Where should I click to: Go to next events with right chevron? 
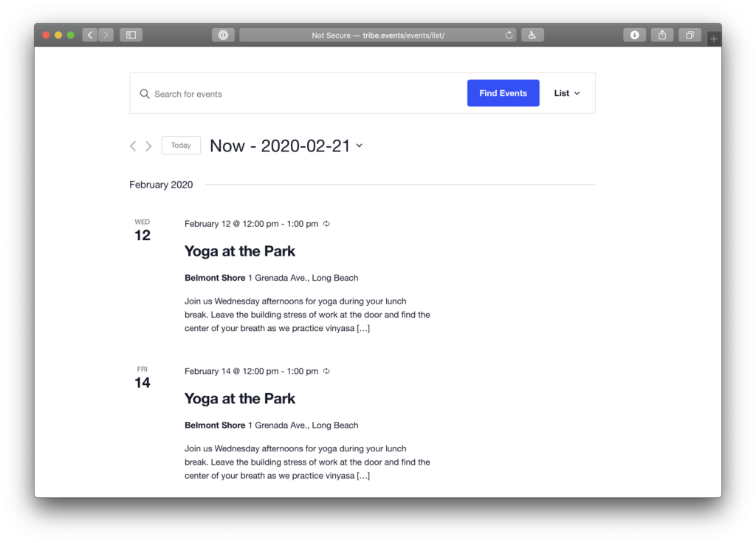coord(148,146)
